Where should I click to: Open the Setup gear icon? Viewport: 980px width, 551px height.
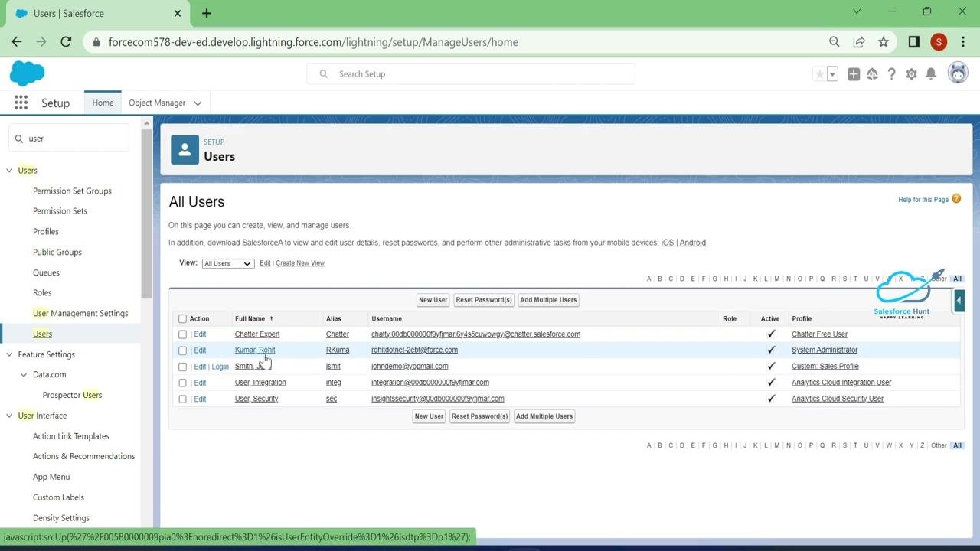tap(911, 74)
